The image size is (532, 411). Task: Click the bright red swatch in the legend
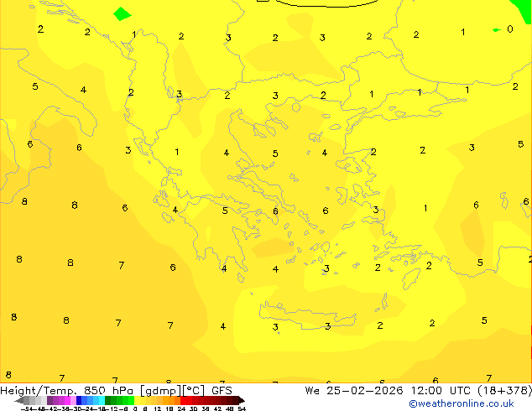(183, 400)
